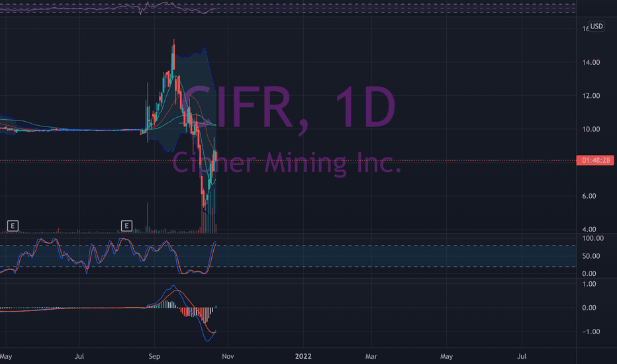The image size is (617, 364).
Task: Click the May label following Mar
Action: [x=446, y=356]
